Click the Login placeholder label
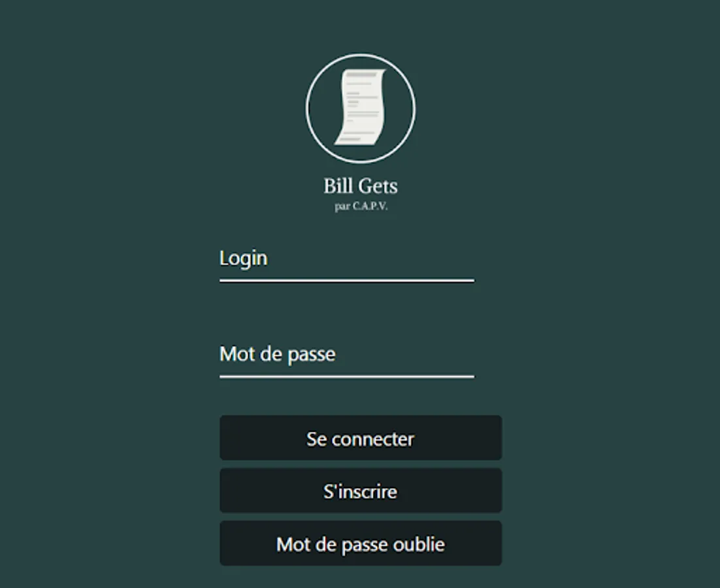This screenshot has width=720, height=588. tap(243, 259)
